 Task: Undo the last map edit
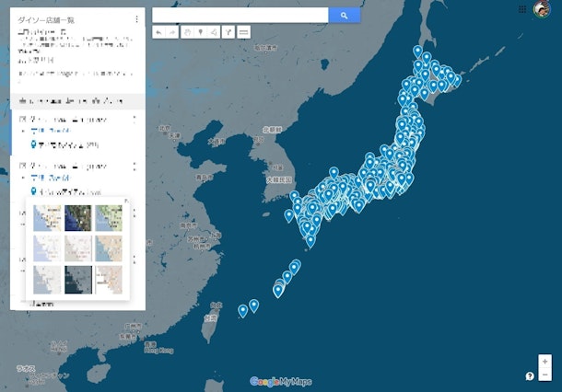(158, 32)
